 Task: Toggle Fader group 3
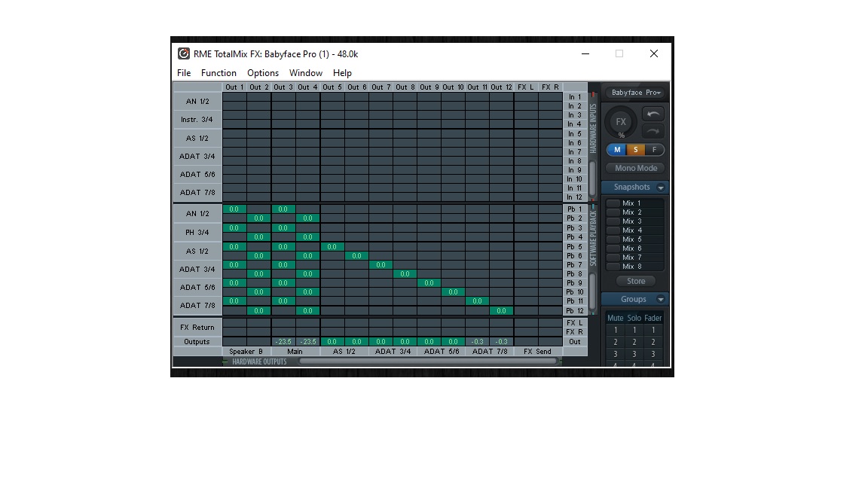pyautogui.click(x=653, y=354)
